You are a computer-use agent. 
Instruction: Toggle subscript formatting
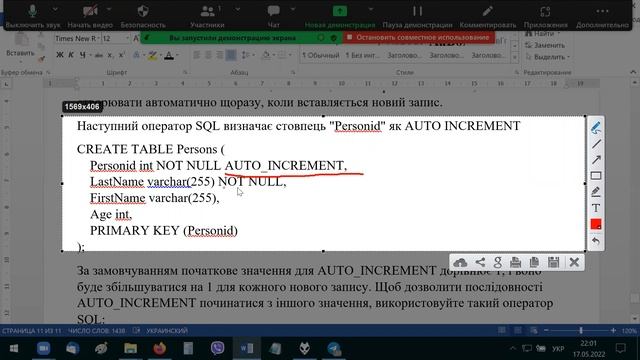(110, 55)
